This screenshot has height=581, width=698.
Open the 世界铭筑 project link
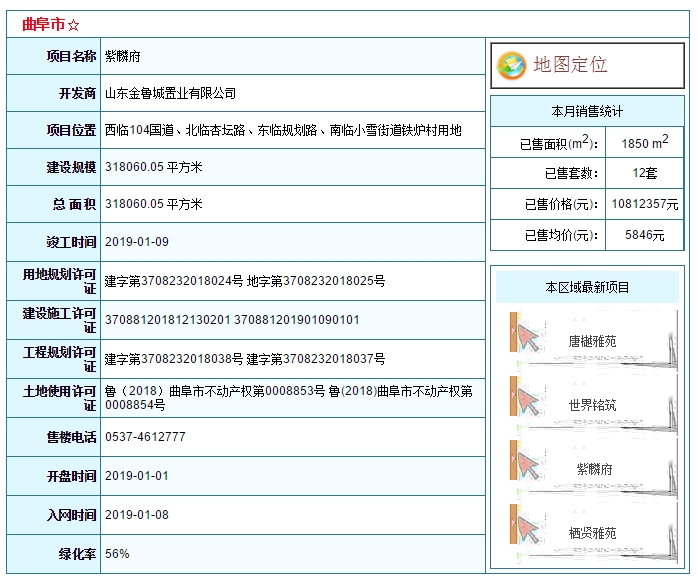pos(592,405)
